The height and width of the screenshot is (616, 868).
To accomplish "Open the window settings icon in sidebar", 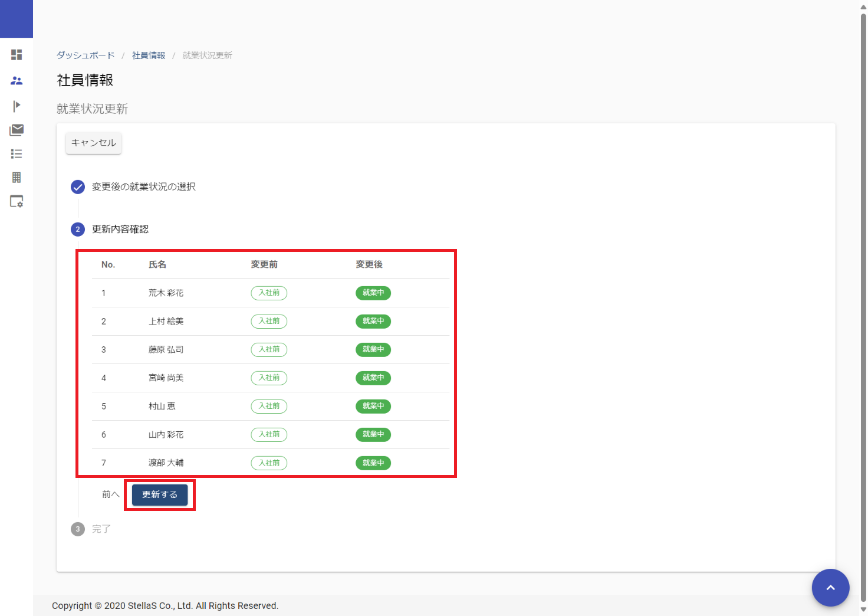I will click(x=17, y=202).
